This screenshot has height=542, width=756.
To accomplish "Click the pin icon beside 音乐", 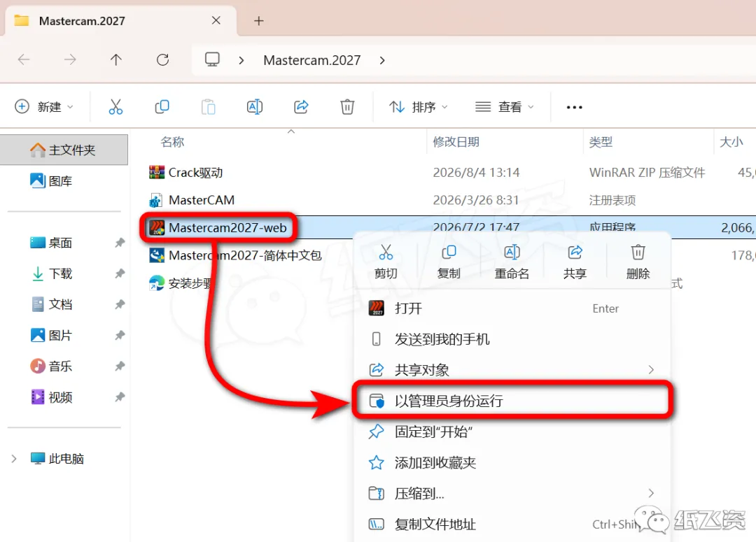I will (120, 366).
